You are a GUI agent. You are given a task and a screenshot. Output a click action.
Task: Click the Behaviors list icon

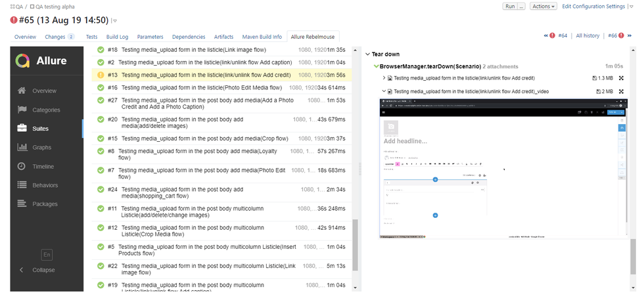coord(22,185)
